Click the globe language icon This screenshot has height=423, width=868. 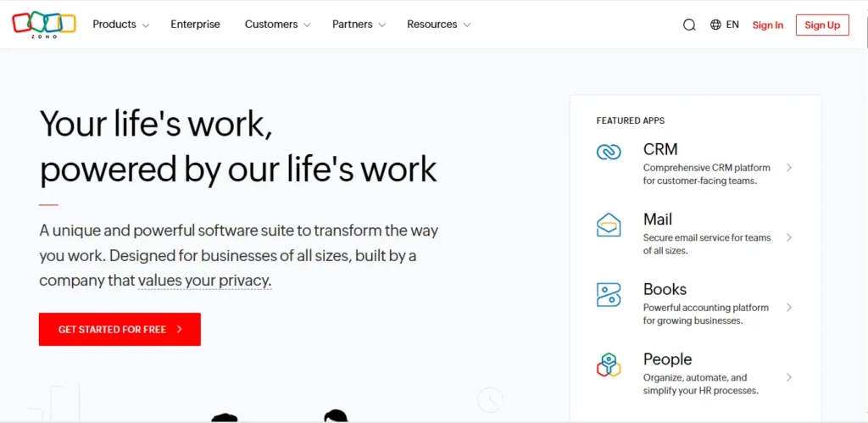pyautogui.click(x=715, y=25)
